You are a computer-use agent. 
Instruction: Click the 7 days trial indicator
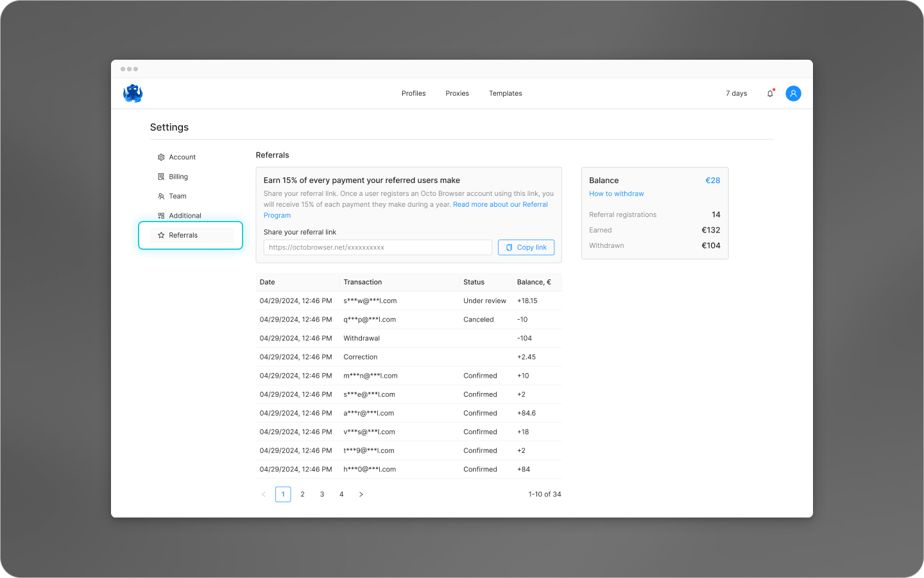point(736,93)
